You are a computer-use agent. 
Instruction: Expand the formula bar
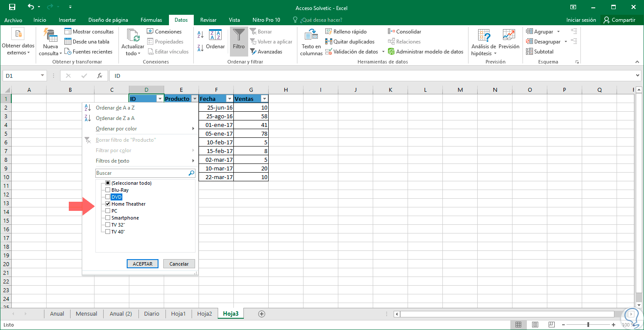[638, 76]
